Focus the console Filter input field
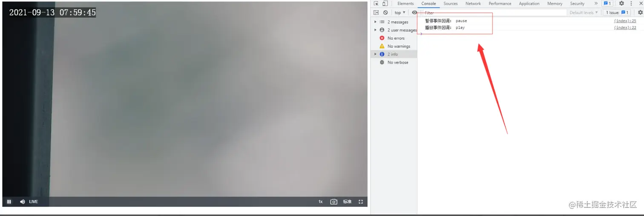Viewport: 644px width, 216px height. 494,13
